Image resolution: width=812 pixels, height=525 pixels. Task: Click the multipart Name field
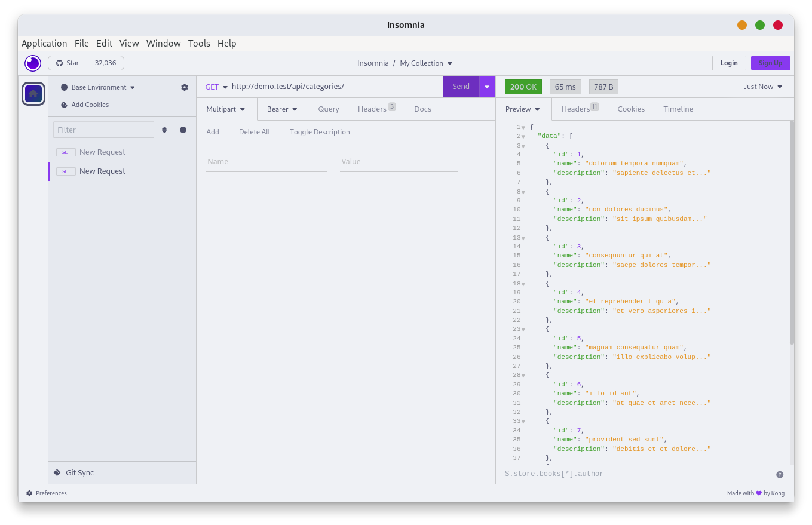pos(266,162)
